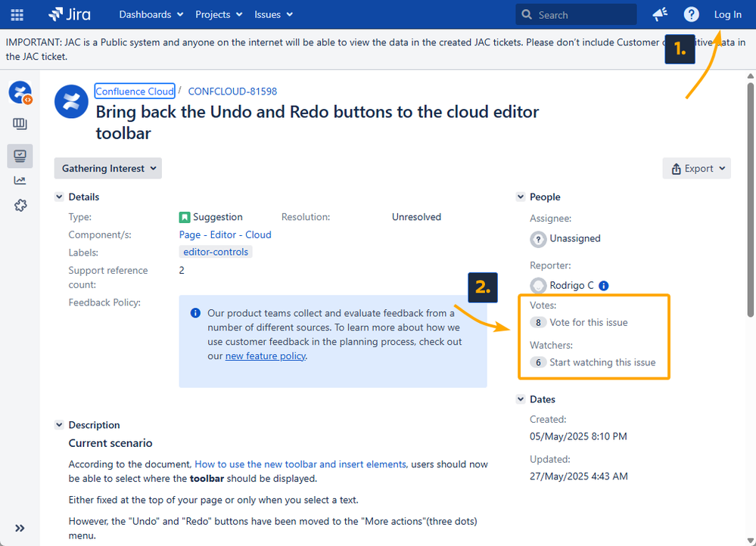The width and height of the screenshot is (756, 546).
Task: Click Vote for this issue
Action: (588, 322)
